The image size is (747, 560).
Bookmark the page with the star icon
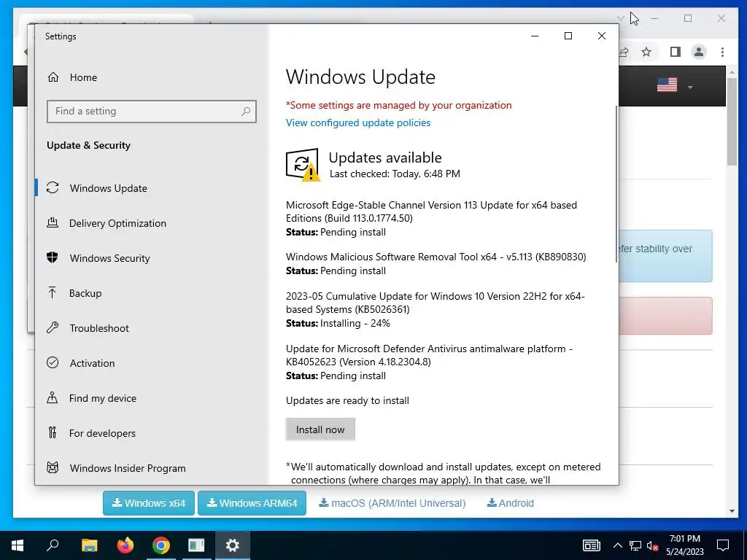[x=646, y=52]
